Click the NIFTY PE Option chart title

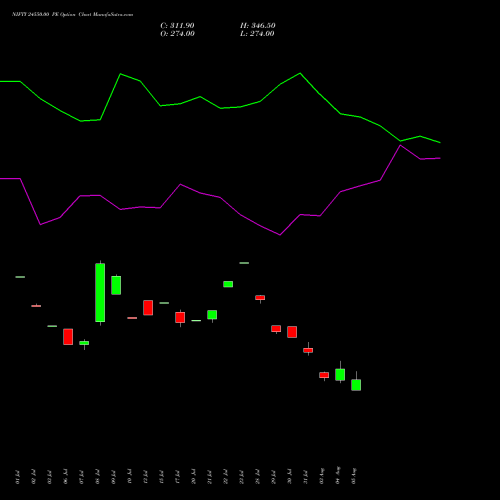click(72, 14)
